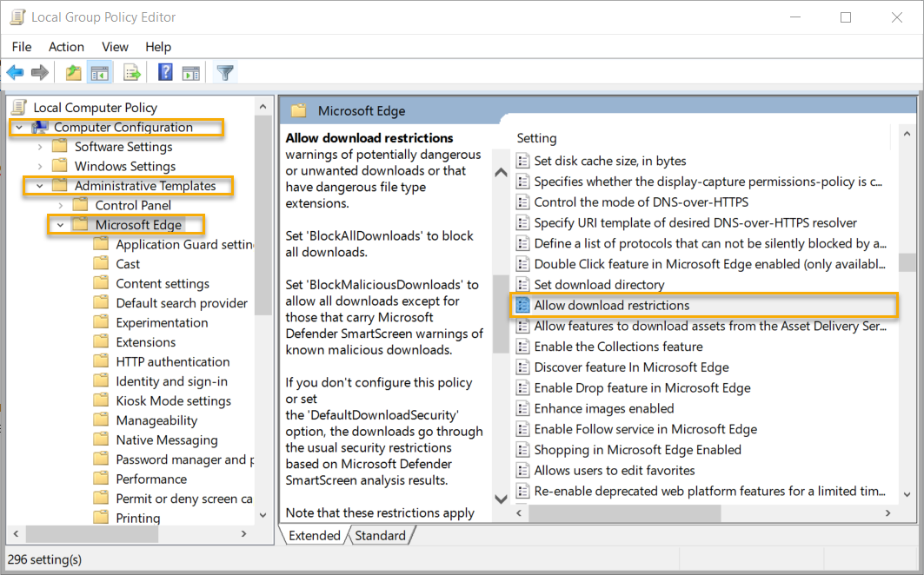Image resolution: width=924 pixels, height=575 pixels.
Task: Open Help using the question mark toolbar icon
Action: (x=164, y=72)
